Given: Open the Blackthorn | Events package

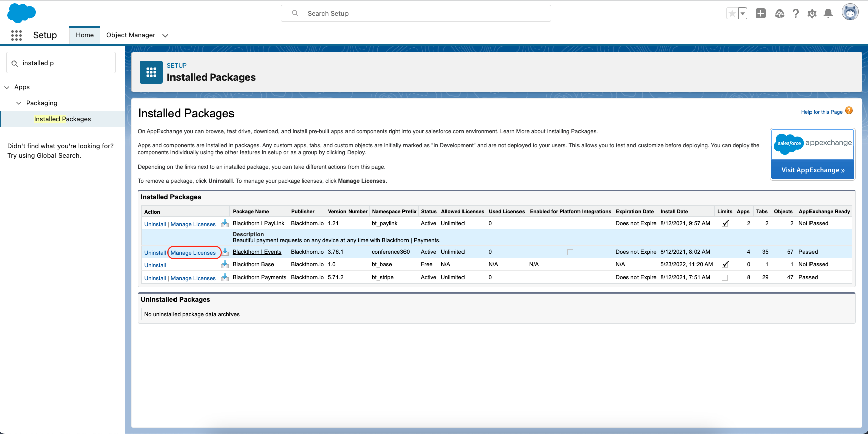Looking at the screenshot, I should pyautogui.click(x=257, y=252).
